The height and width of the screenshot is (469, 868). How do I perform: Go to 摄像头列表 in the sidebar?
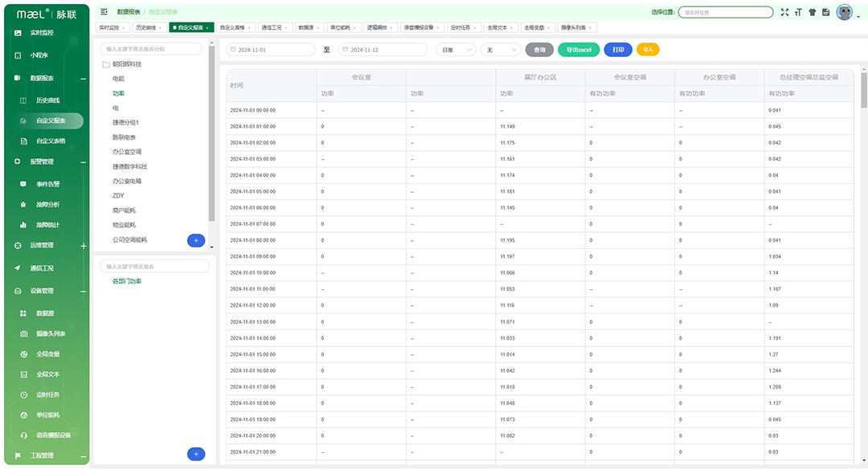coord(51,333)
